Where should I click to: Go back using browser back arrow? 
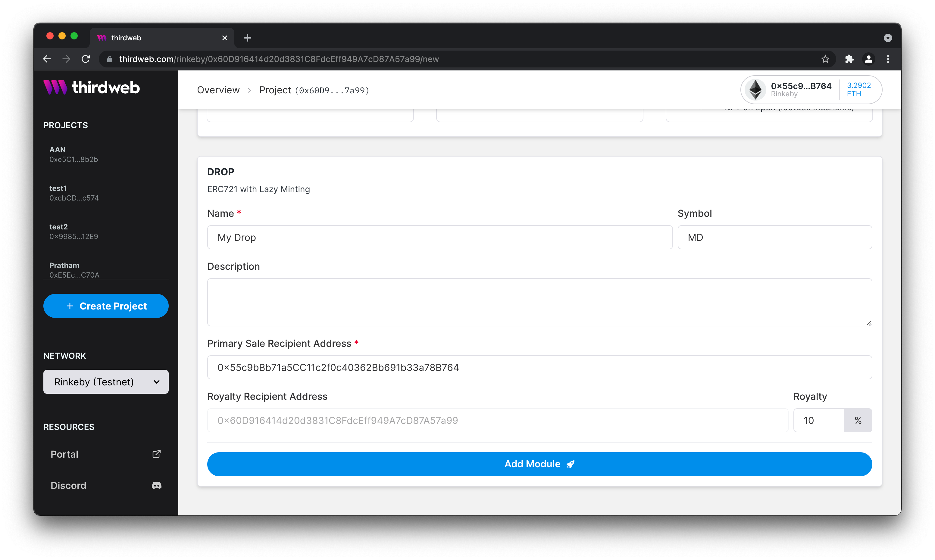47,59
